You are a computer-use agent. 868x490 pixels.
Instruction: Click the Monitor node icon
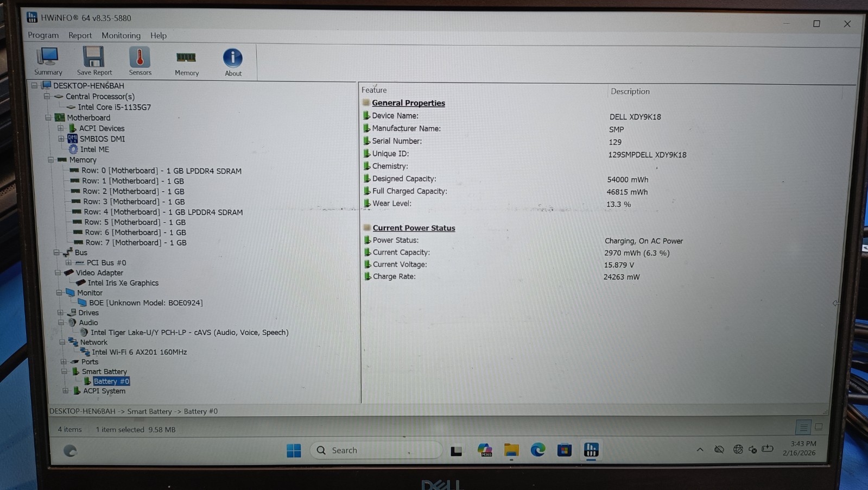click(70, 292)
